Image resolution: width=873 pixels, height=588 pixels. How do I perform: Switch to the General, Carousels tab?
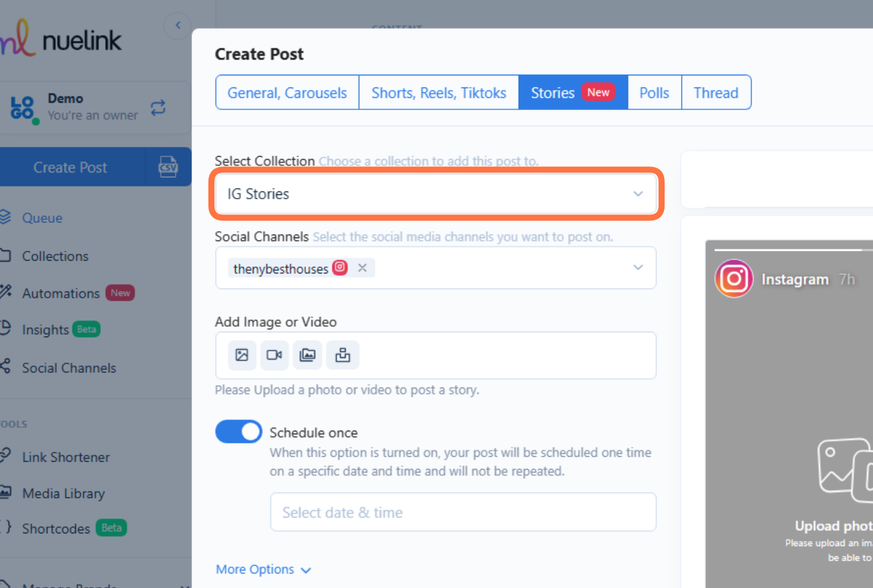(x=286, y=92)
